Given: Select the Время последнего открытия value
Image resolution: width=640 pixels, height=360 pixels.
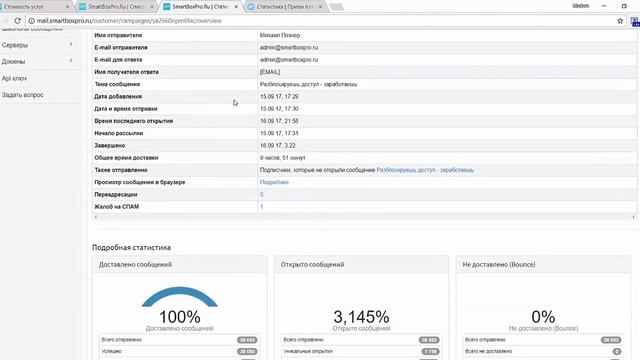Looking at the screenshot, I should [x=279, y=121].
